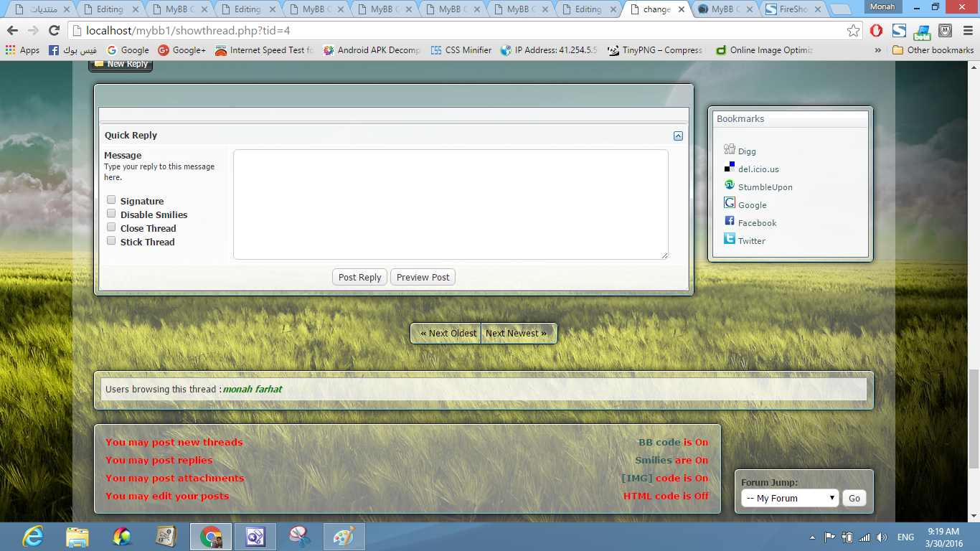The image size is (980, 551).
Task: Open the Monah profile menu button
Action: coord(882,6)
